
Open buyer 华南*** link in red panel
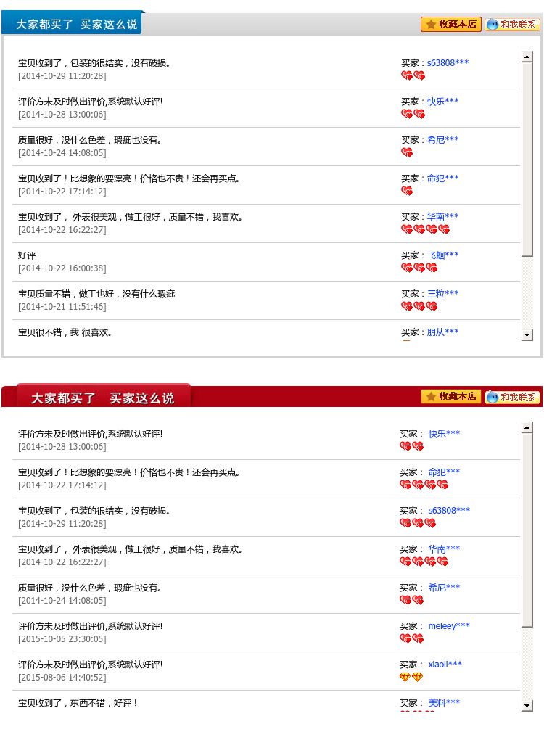(x=444, y=548)
